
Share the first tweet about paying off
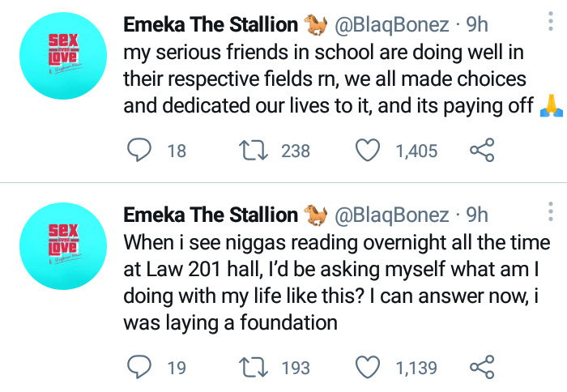point(482,150)
